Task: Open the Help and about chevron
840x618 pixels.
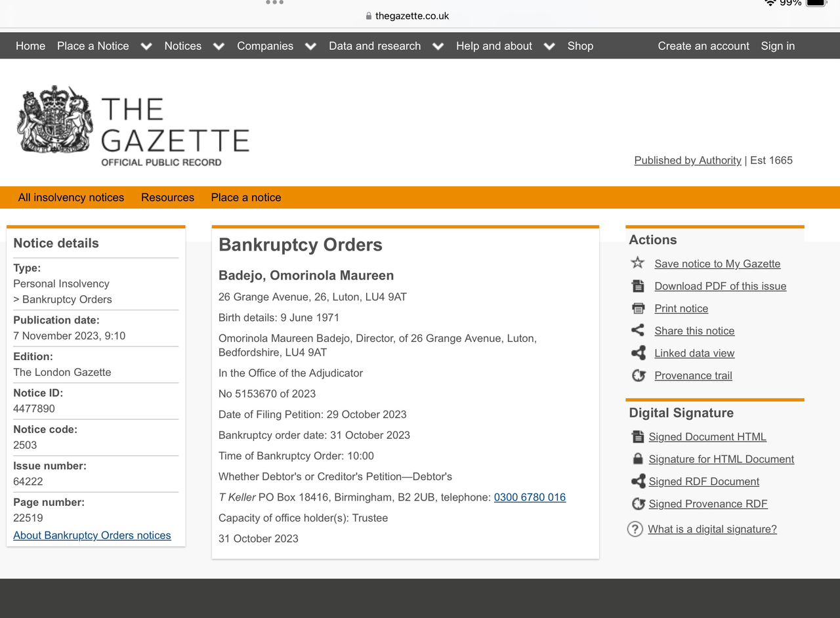Action: tap(549, 46)
